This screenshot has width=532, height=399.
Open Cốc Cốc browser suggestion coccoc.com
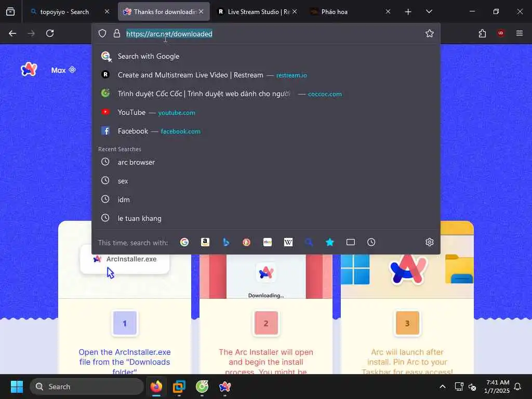click(265, 94)
